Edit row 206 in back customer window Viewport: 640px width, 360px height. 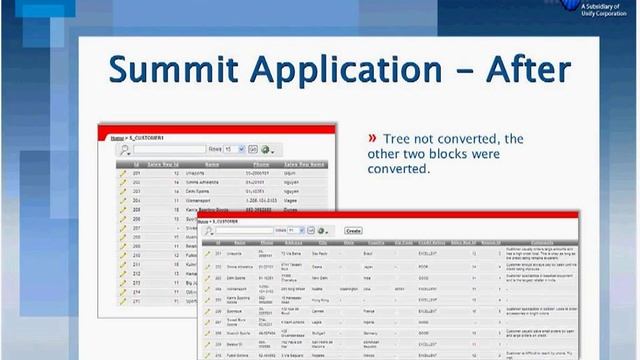(x=123, y=219)
